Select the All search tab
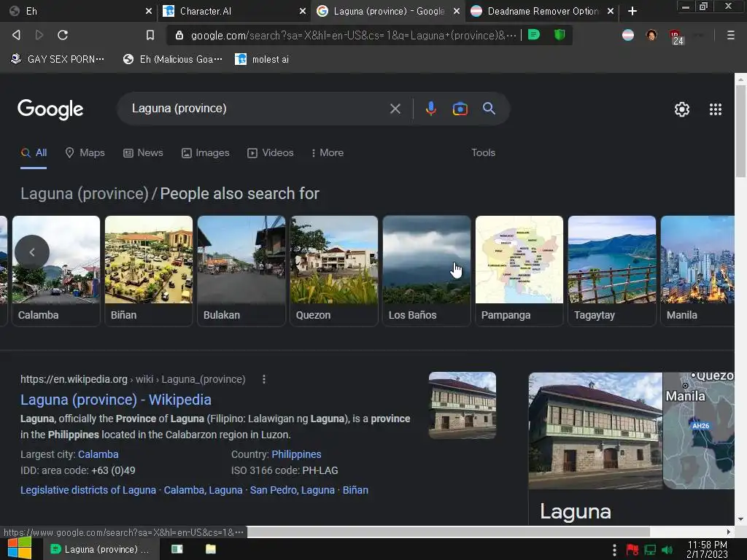This screenshot has height=560, width=747. pyautogui.click(x=34, y=153)
